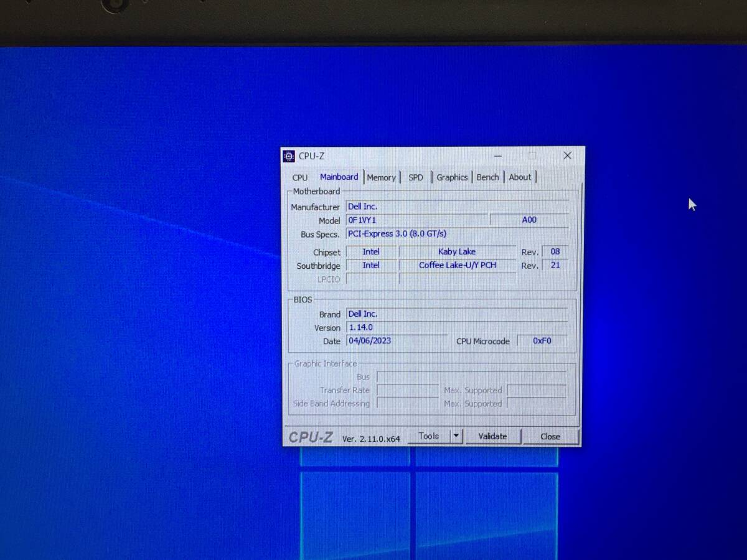Click the Manufacturer label
Screen dimensions: 747x560
pos(315,207)
